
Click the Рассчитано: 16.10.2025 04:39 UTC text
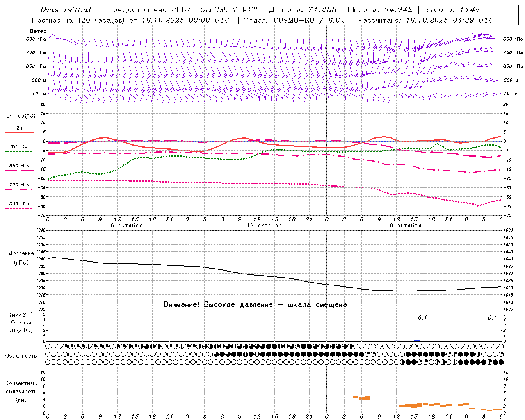click(426, 20)
